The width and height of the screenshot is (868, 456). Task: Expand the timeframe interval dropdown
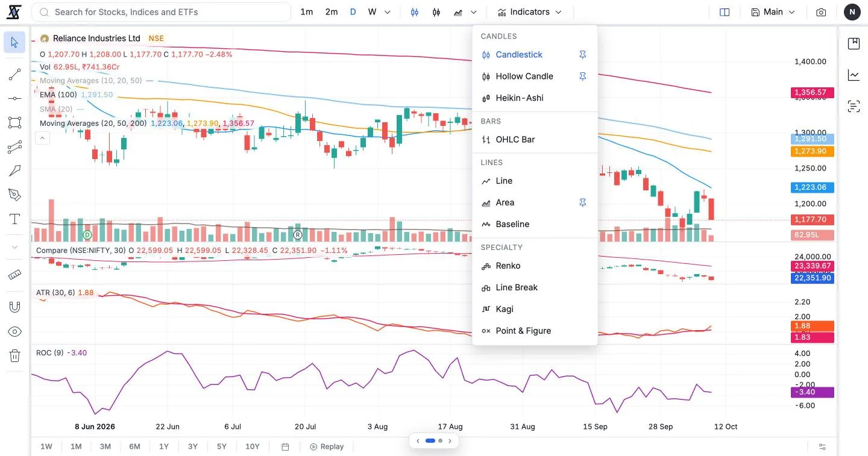pos(388,12)
